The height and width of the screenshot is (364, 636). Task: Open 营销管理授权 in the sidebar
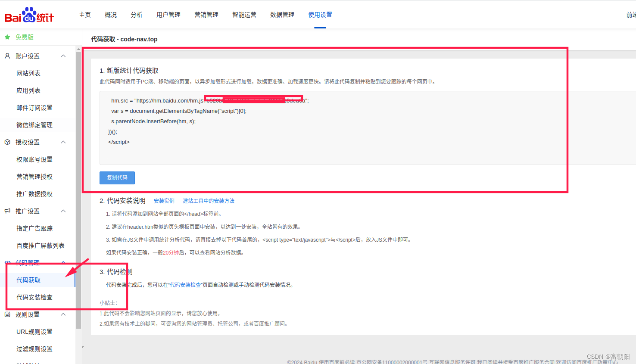point(34,177)
